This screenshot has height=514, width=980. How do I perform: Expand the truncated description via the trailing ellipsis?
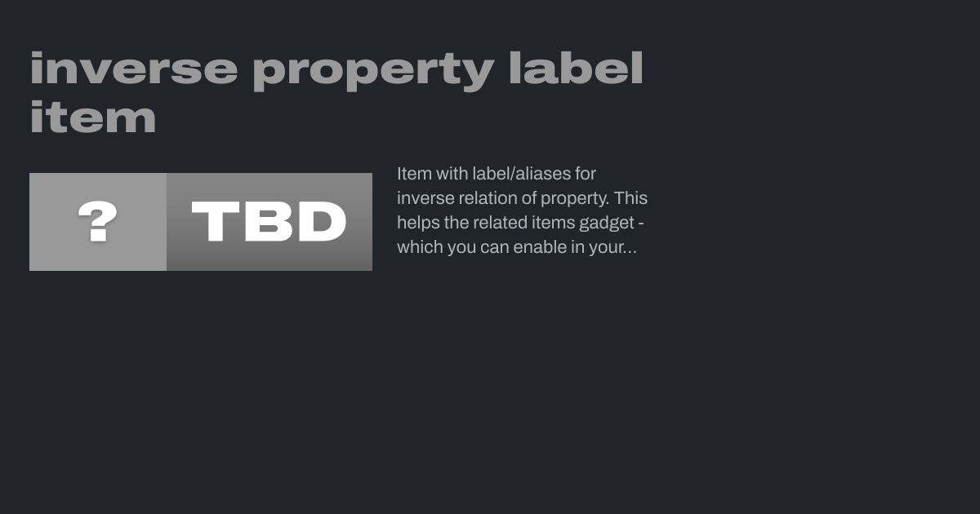[x=629, y=248]
